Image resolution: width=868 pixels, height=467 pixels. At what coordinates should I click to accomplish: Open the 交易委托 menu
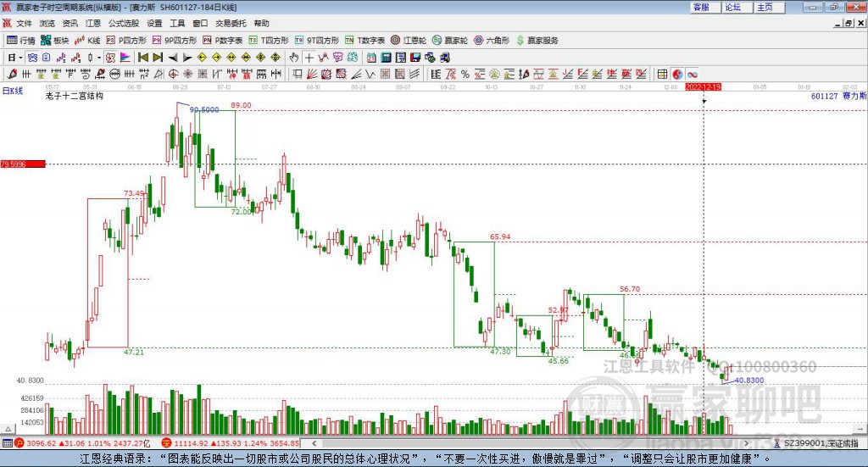[231, 23]
